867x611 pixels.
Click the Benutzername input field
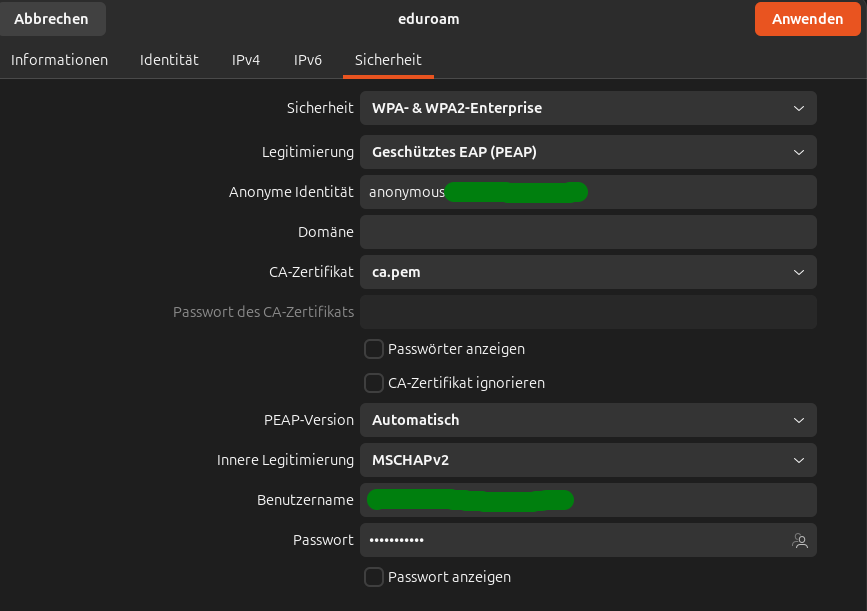coord(588,500)
